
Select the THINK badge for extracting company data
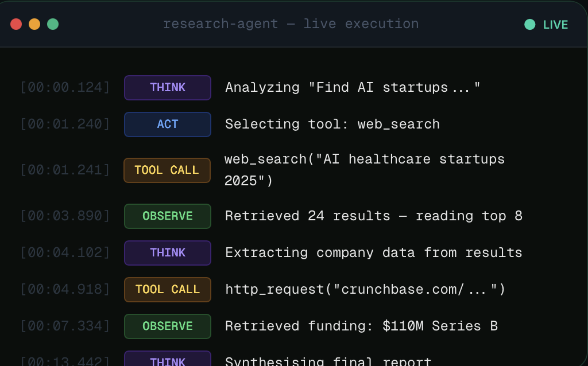(167, 253)
